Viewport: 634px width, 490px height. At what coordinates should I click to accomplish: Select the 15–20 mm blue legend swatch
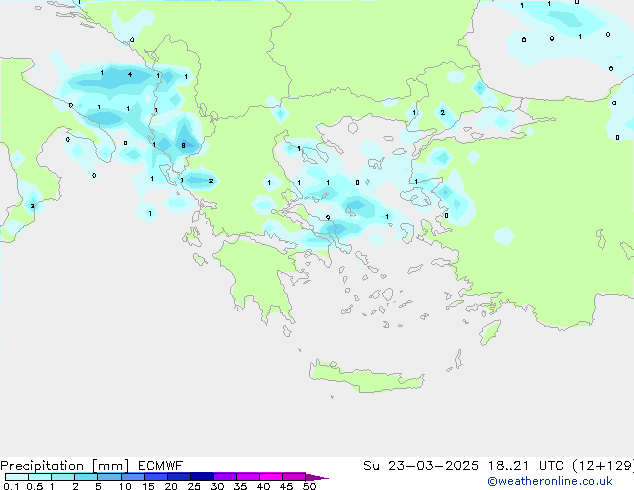[x=155, y=477]
